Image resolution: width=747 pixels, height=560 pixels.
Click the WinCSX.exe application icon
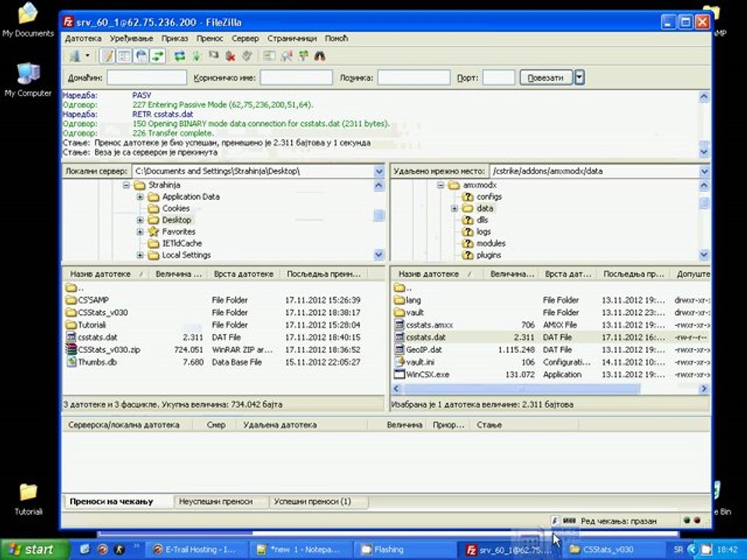399,374
